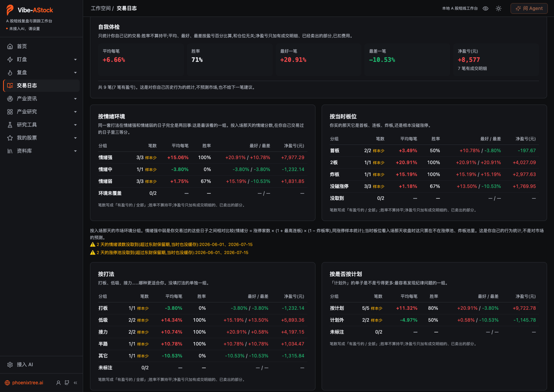The image size is (554, 392).
Task: Click the 胜率 71% stat card
Action: click(229, 59)
